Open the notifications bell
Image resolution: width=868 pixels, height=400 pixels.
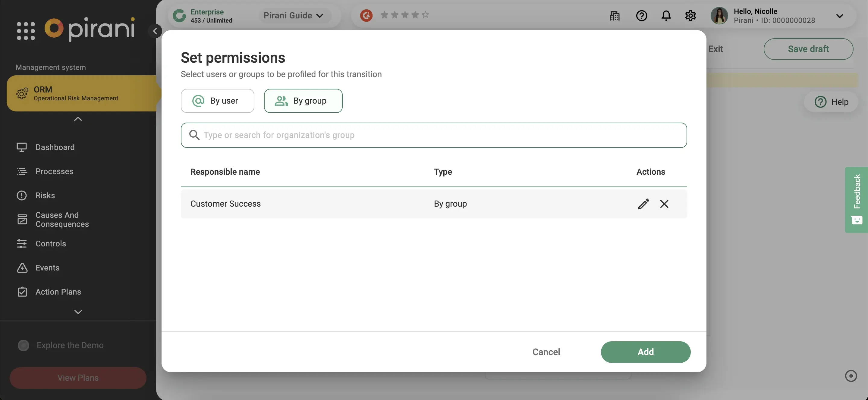[x=666, y=15]
